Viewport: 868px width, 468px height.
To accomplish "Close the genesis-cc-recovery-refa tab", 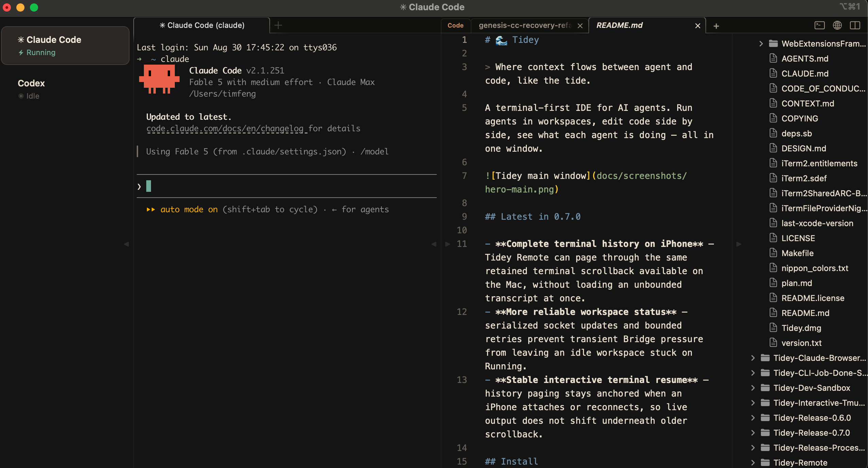I will coord(580,26).
